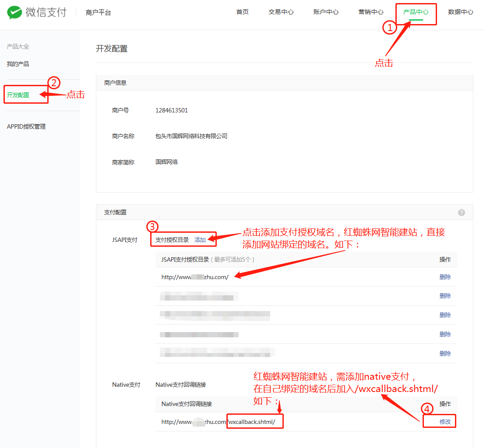This screenshot has height=448, width=483.
Task: Click the 产品大全 sidebar heading
Action: [18, 46]
